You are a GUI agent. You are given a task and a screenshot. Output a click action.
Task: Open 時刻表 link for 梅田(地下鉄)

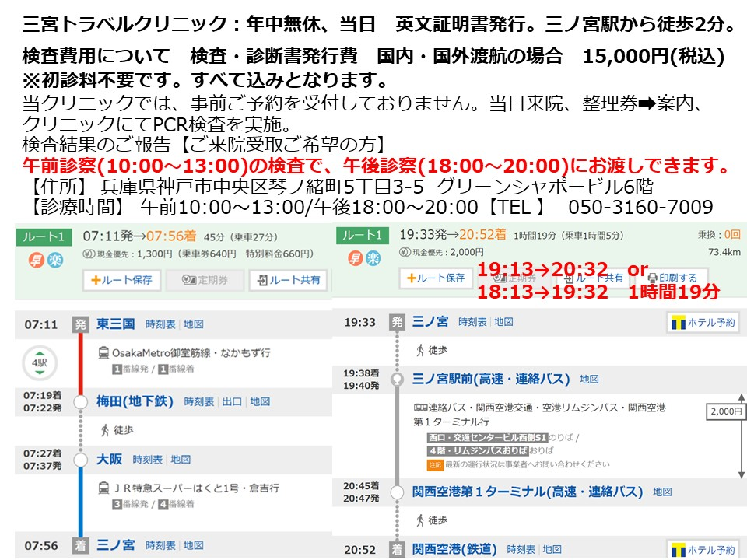tap(198, 402)
